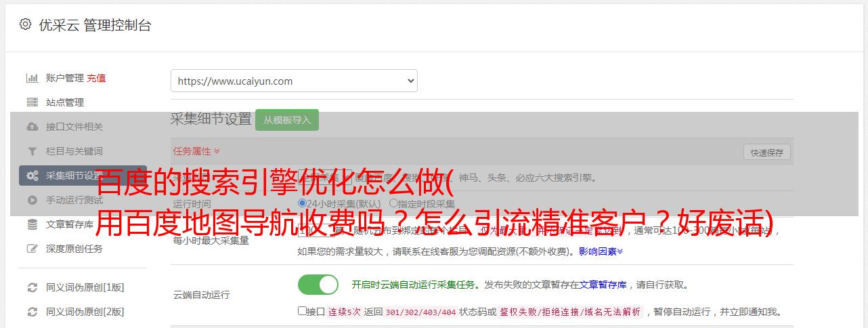Click the 从模板导入 button
The width and height of the screenshot is (868, 328).
point(287,120)
